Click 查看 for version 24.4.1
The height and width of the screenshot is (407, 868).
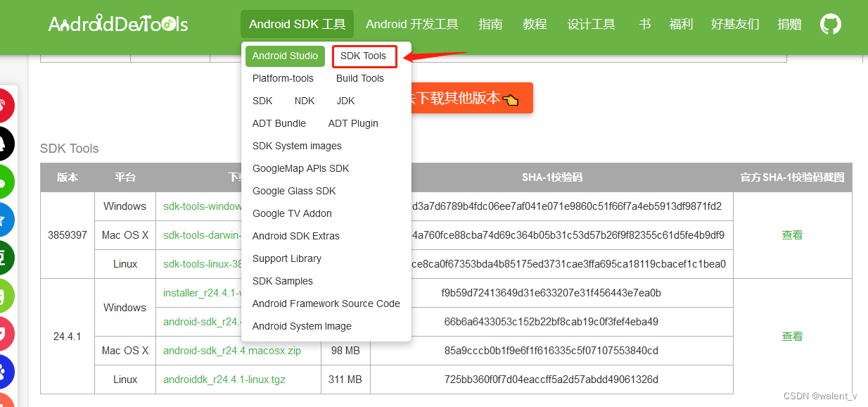(792, 337)
